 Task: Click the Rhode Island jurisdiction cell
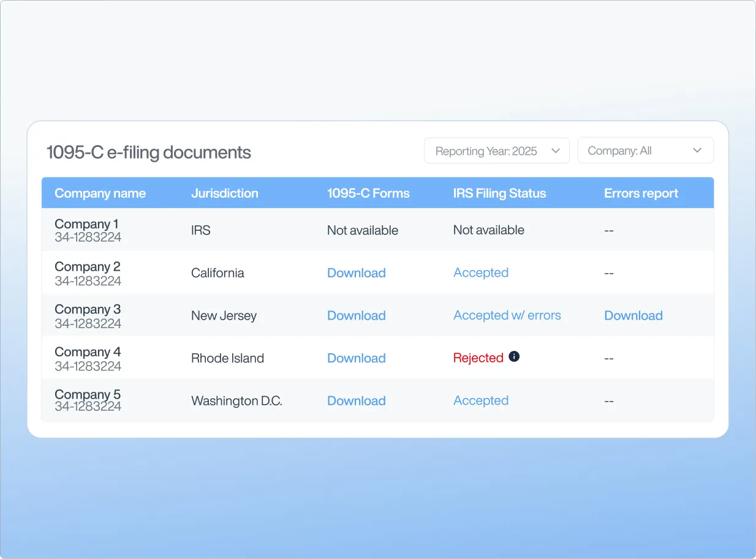[x=228, y=358]
